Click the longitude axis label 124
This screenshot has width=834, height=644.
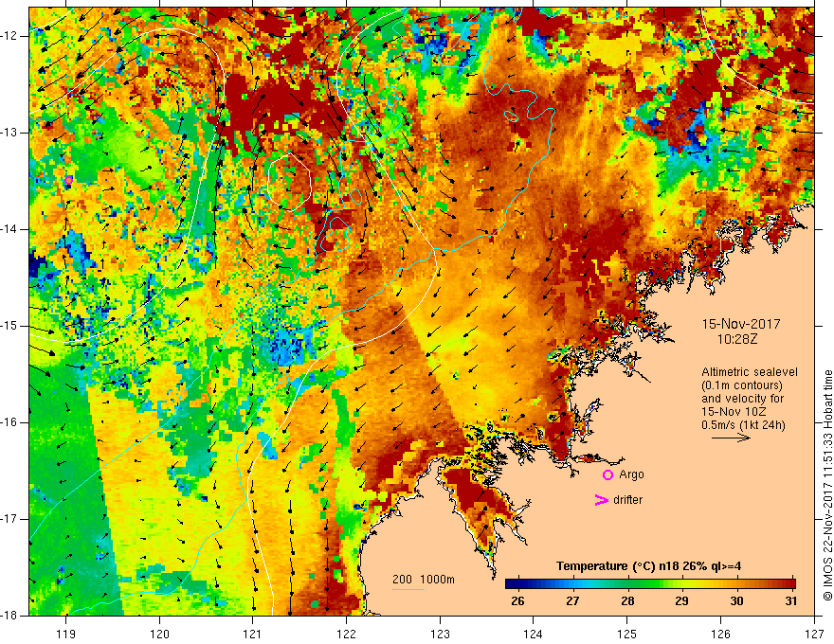(534, 634)
